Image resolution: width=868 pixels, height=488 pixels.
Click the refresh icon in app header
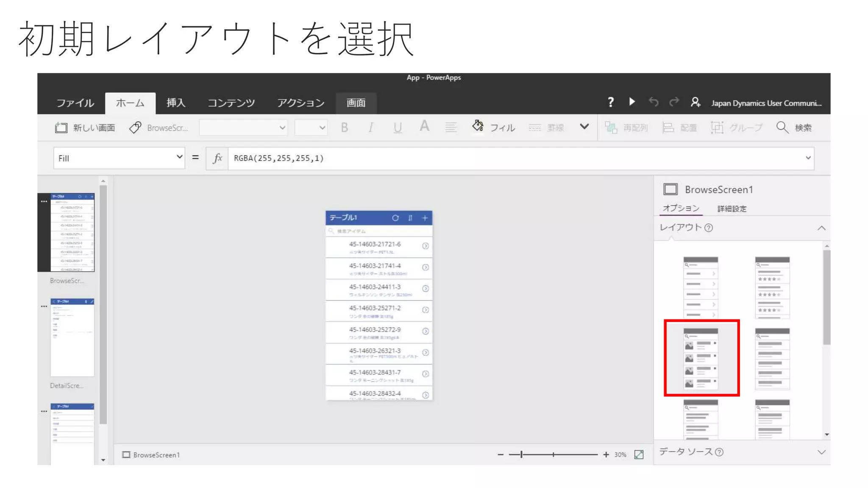pyautogui.click(x=395, y=218)
